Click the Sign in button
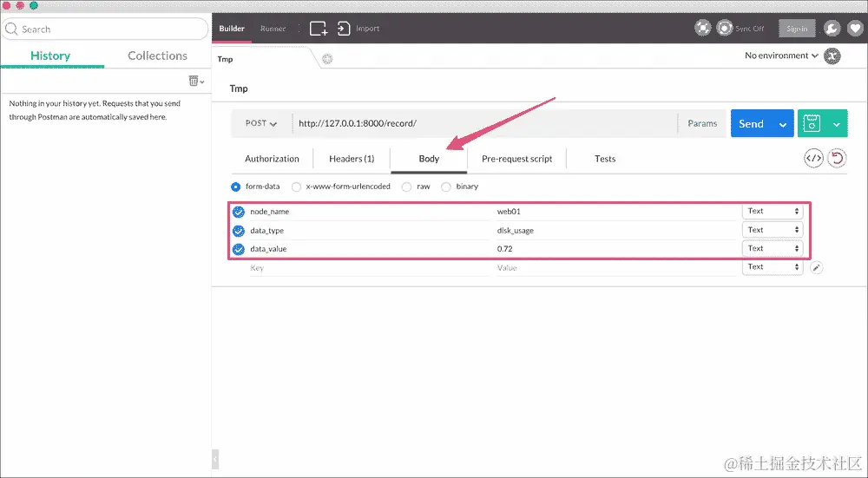This screenshot has height=478, width=868. click(x=797, y=29)
